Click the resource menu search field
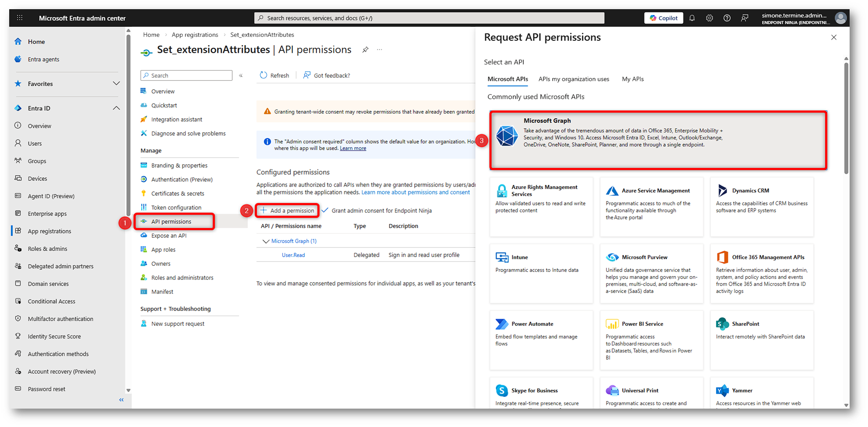 coord(186,75)
